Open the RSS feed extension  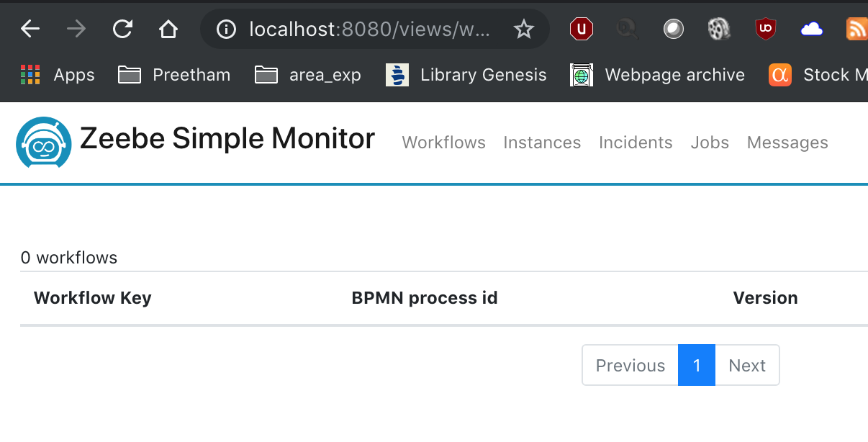pyautogui.click(x=856, y=29)
